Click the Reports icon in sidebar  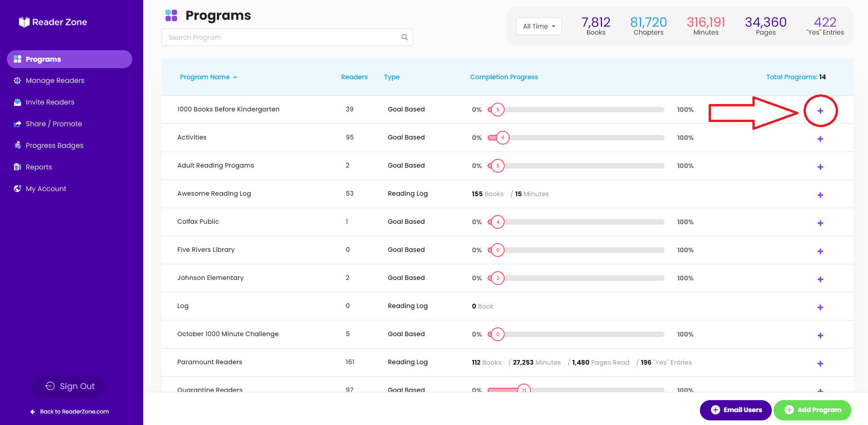pos(17,167)
